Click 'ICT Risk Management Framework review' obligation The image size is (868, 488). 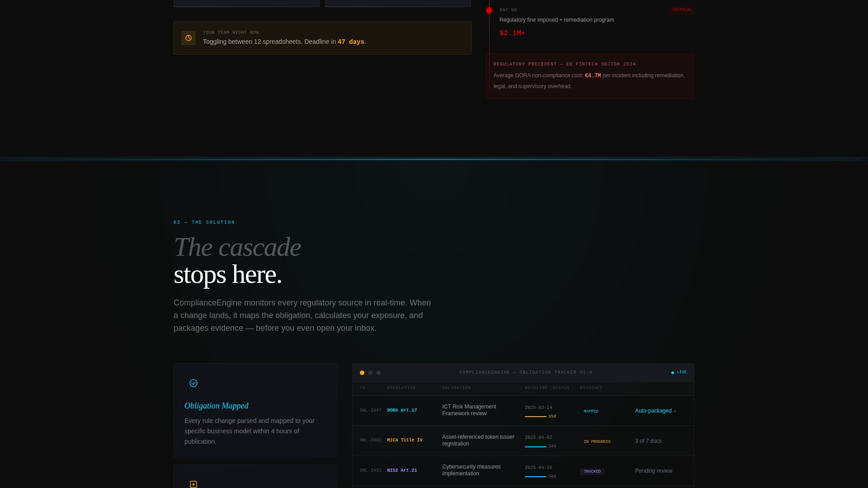469,410
